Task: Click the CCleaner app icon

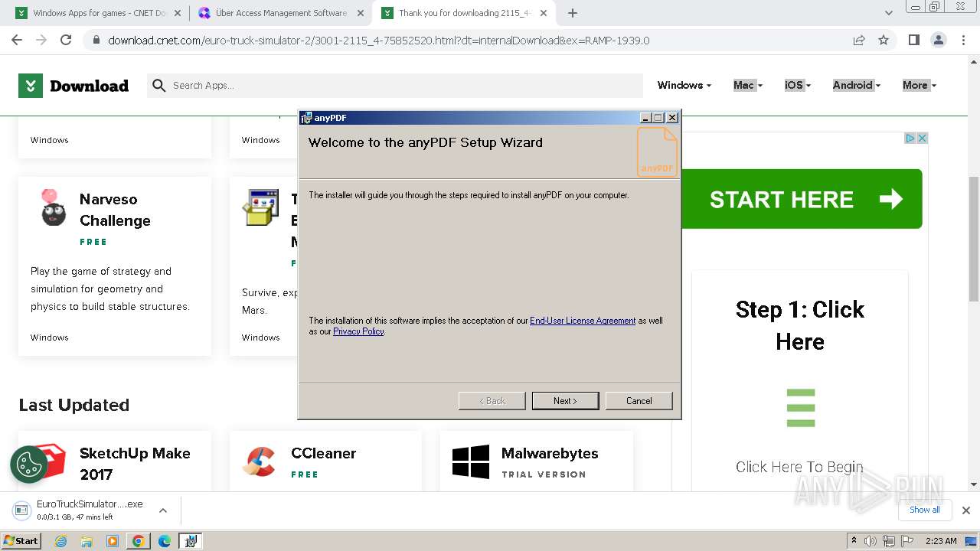Action: pyautogui.click(x=259, y=462)
